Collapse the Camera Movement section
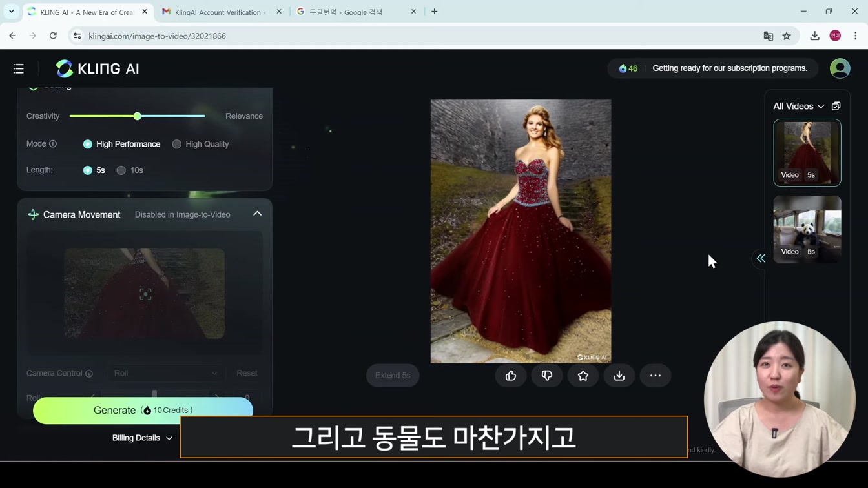 (x=257, y=214)
